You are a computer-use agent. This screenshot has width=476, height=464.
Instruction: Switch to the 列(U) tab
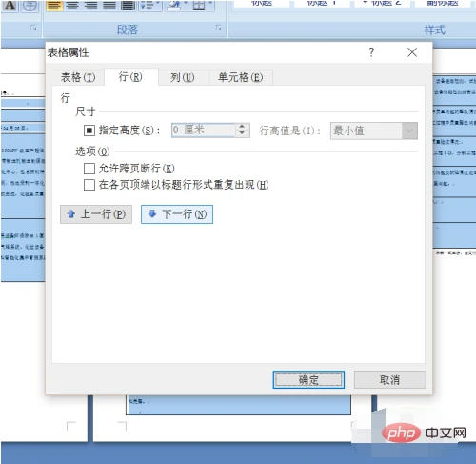tap(183, 77)
